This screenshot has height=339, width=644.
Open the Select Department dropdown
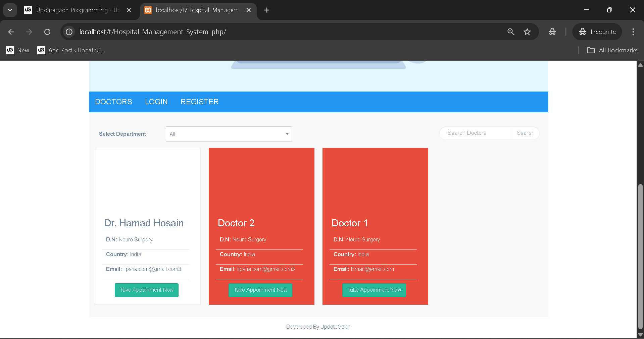229,134
